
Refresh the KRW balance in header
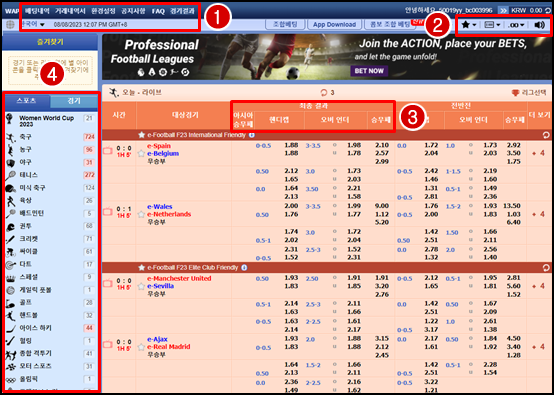point(548,11)
